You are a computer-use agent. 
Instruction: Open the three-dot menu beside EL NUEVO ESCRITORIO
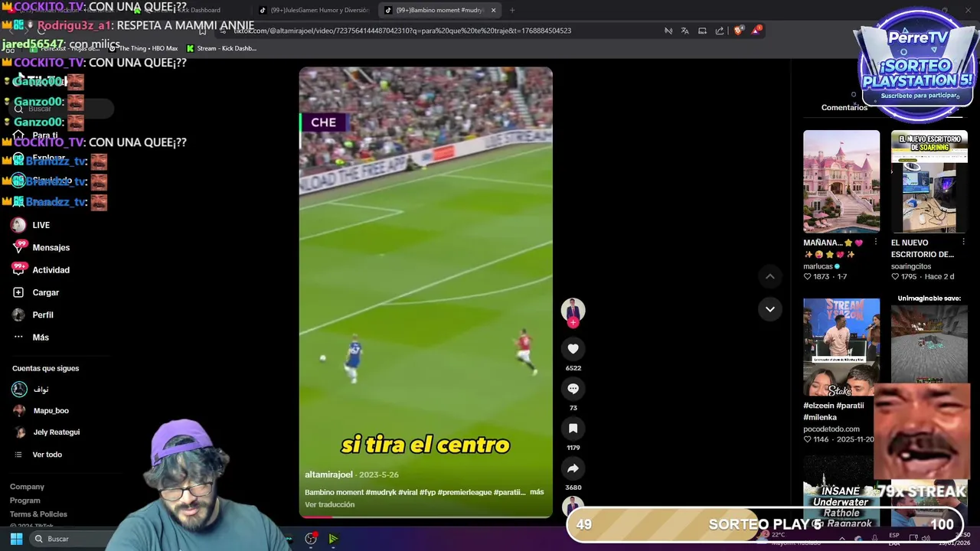963,242
